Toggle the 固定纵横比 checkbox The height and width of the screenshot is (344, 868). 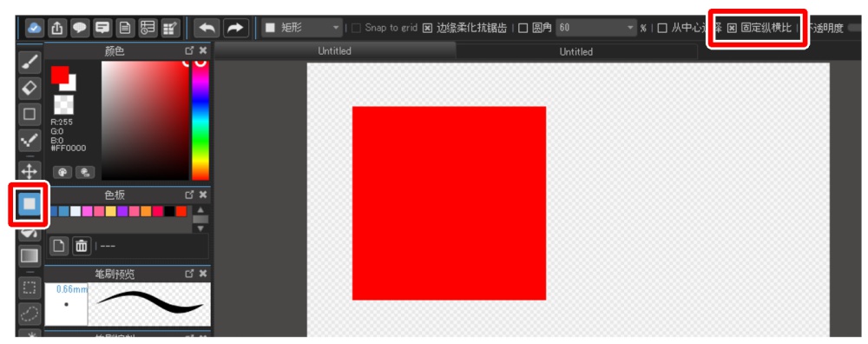point(732,29)
